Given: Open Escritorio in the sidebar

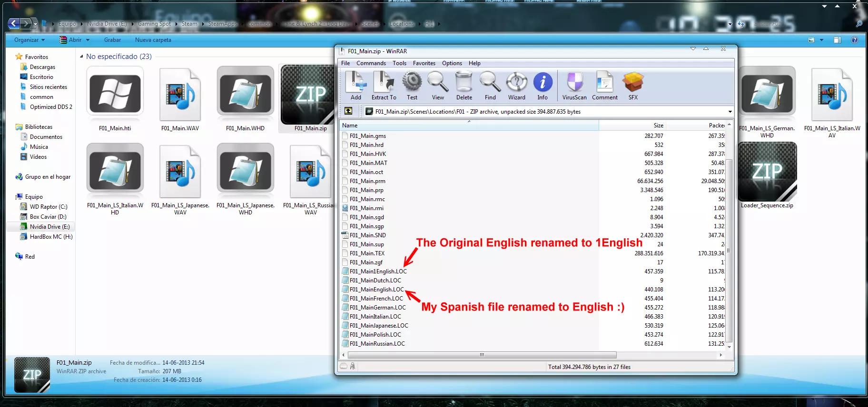Looking at the screenshot, I should point(41,77).
